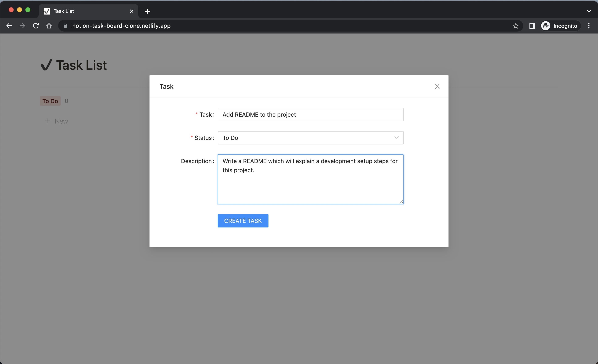The image size is (598, 364).
Task: Bookmark the page via the star icon
Action: point(516,26)
